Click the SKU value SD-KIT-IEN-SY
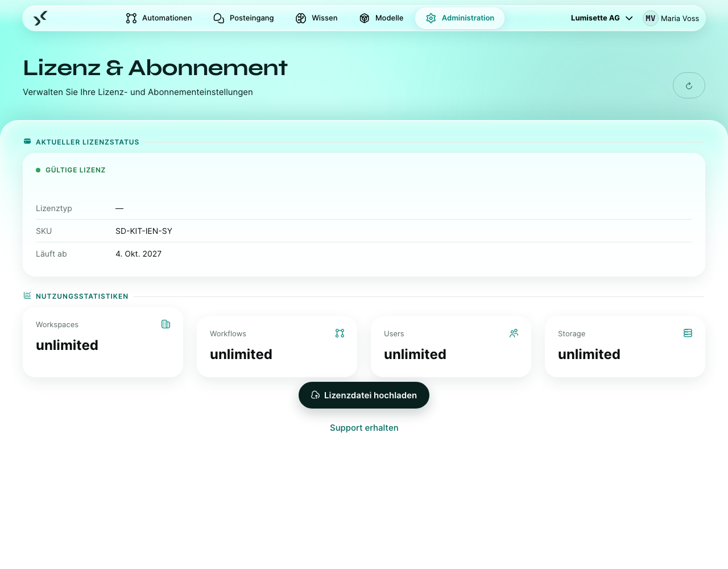This screenshot has width=728, height=569. point(144,231)
